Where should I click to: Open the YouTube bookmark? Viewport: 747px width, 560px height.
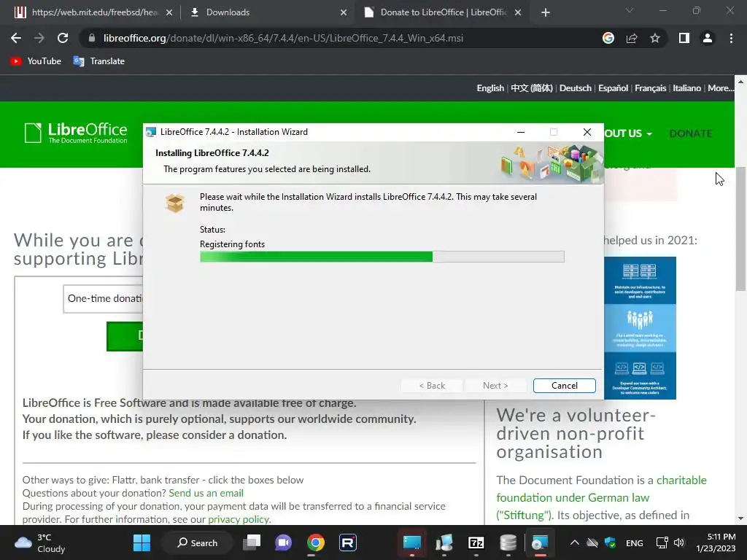[36, 61]
